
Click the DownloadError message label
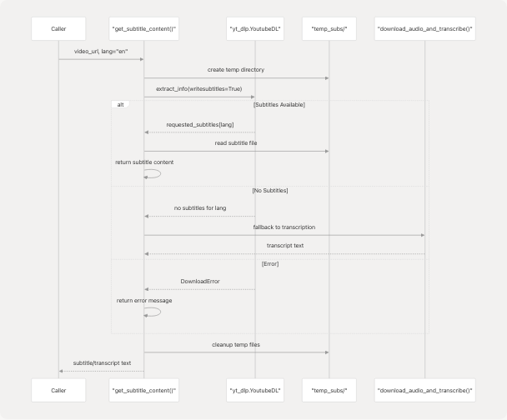tap(200, 282)
